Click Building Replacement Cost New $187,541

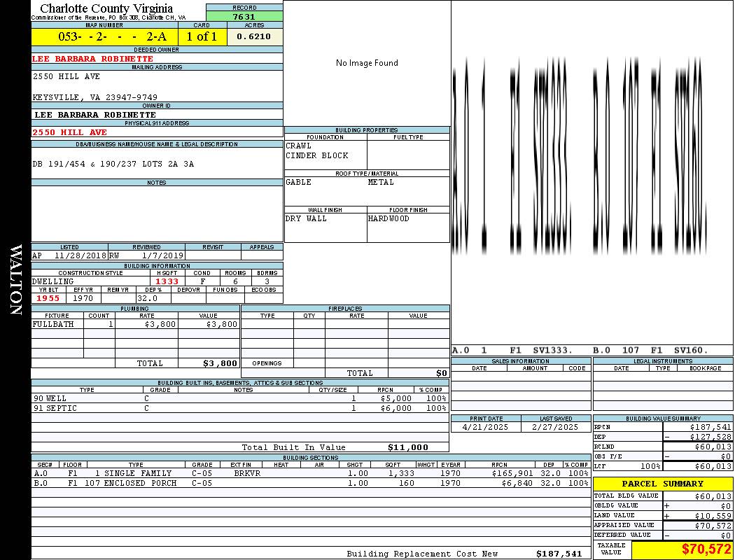point(559,554)
